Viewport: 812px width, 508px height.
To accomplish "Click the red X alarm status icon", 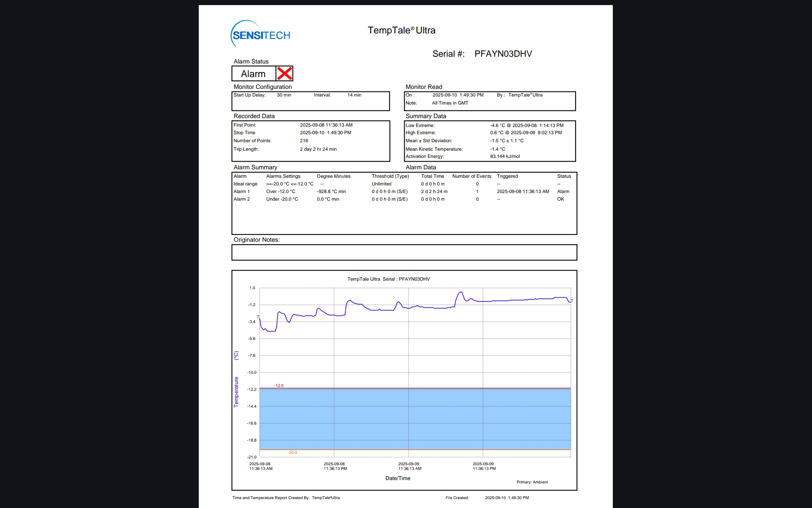I will [x=284, y=74].
